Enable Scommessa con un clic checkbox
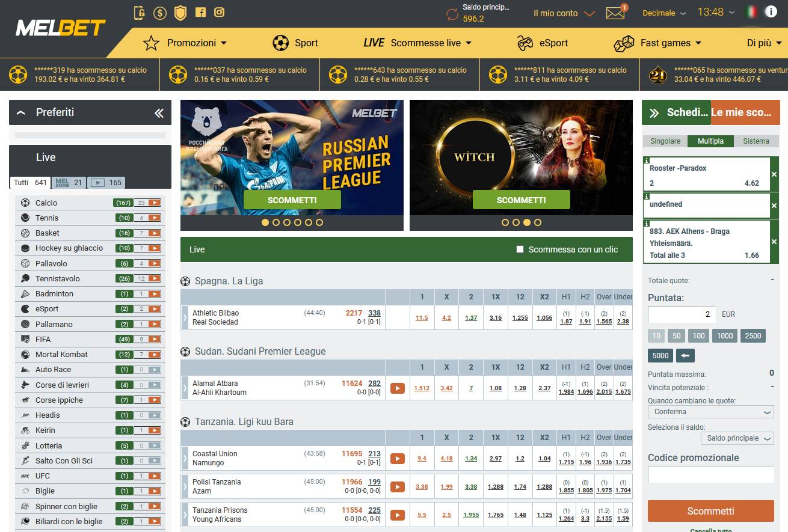The width and height of the screenshot is (788, 532). pos(520,249)
